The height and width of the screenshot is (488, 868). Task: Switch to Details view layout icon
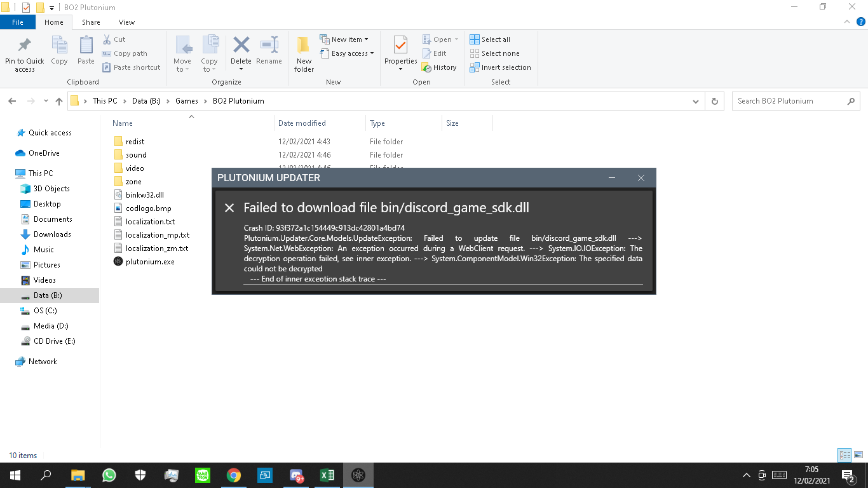pos(844,455)
